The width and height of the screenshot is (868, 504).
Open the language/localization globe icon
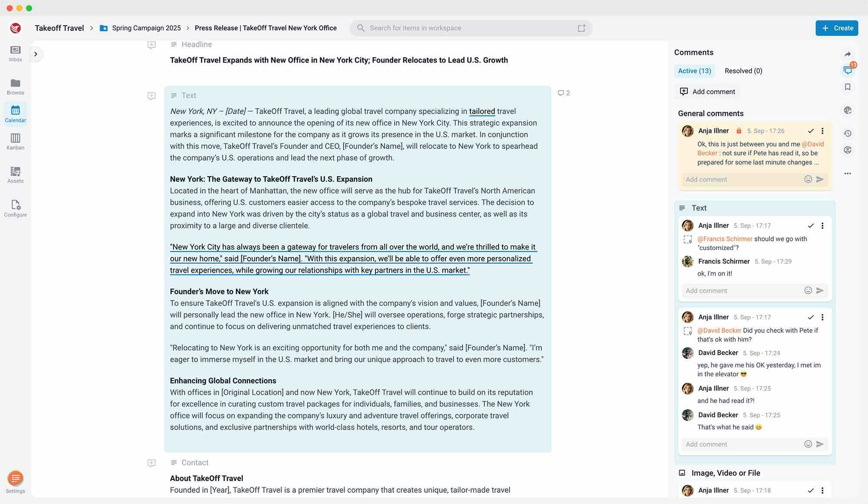[848, 110]
